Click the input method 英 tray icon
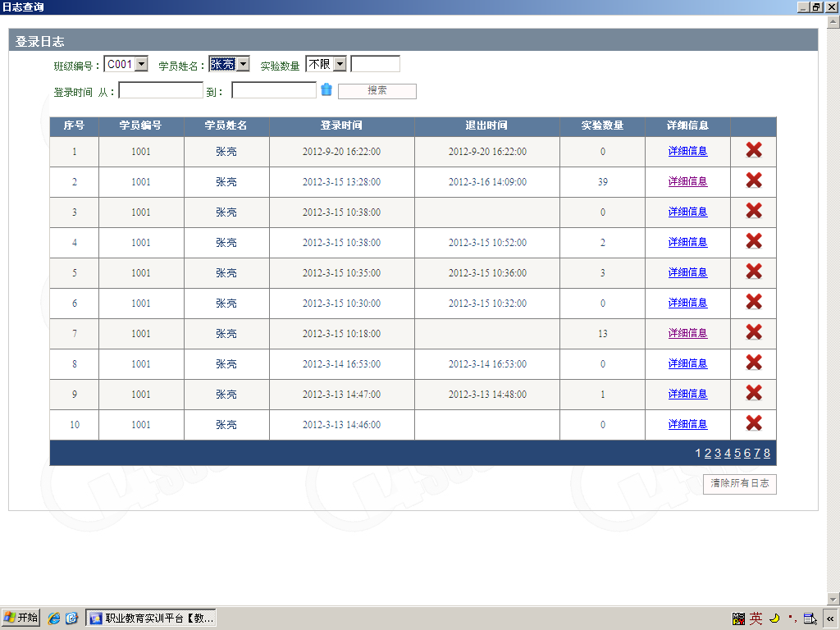The image size is (840, 630). [x=756, y=619]
